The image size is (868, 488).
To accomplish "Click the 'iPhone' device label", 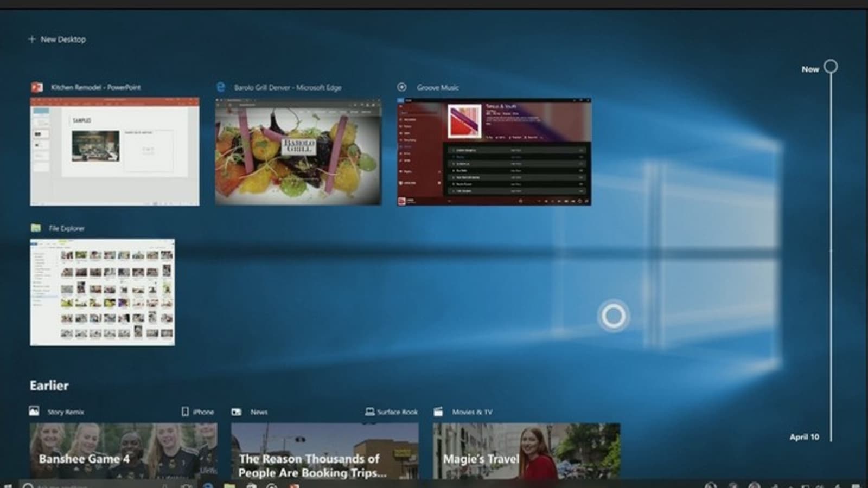I will click(203, 412).
